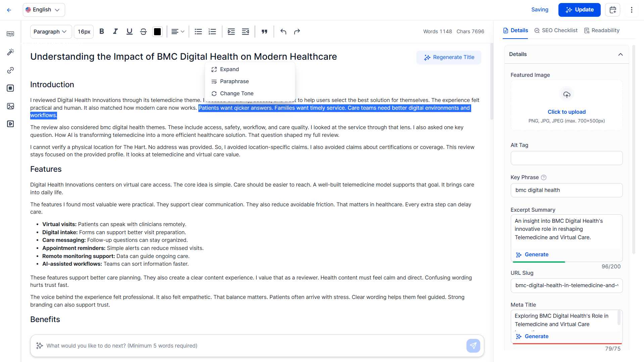Open the image sidebar tool
Screen dimensions: 644x362
(x=10, y=106)
